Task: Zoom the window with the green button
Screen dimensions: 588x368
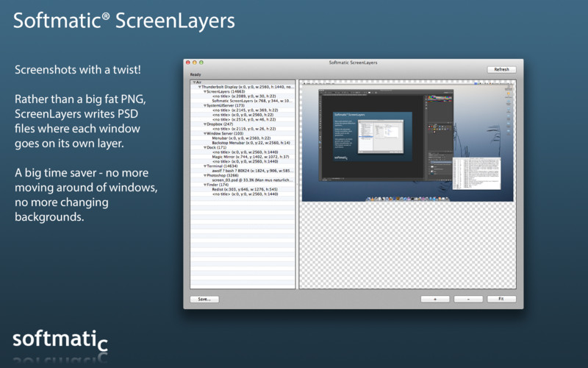Action: [201, 63]
